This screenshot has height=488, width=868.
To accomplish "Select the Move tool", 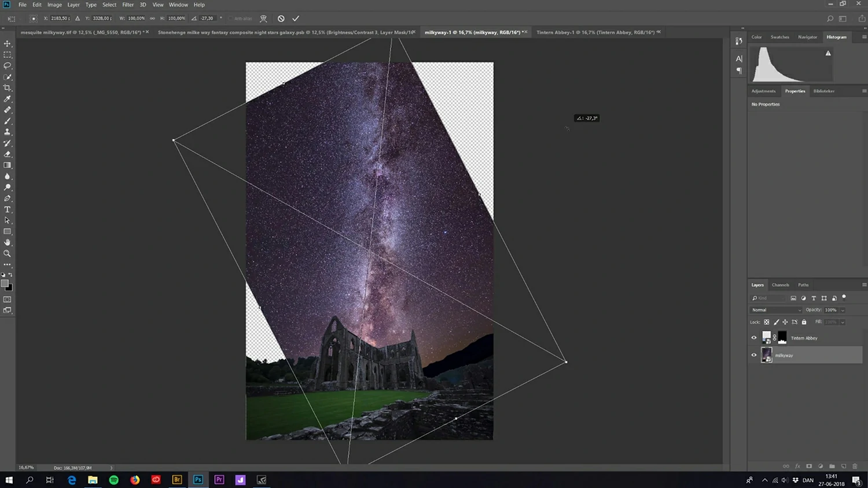I will [8, 43].
